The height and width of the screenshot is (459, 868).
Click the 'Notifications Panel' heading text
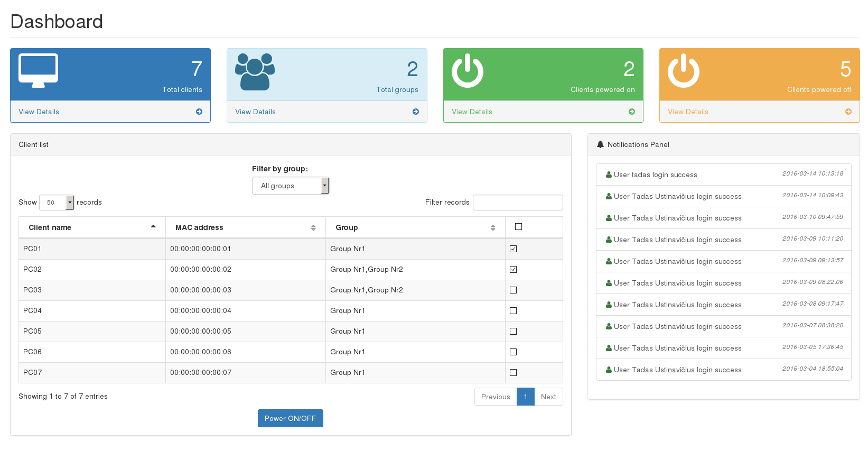tap(638, 144)
